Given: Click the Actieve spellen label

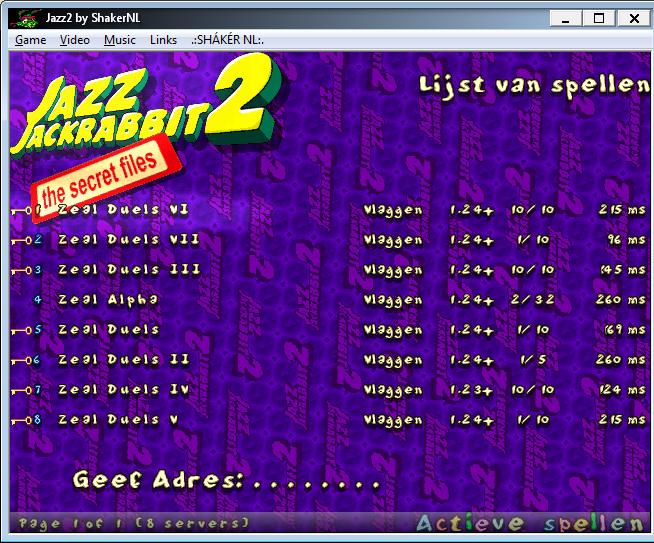Looking at the screenshot, I should (530, 523).
